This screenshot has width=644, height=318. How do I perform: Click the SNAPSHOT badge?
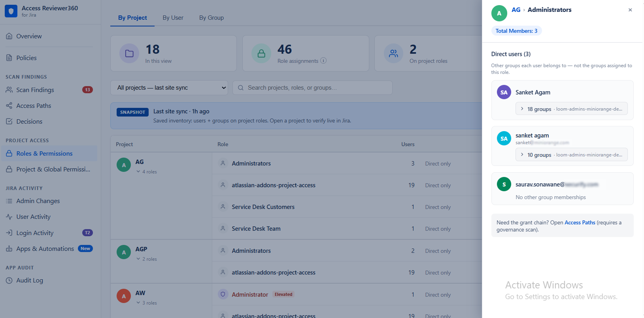tap(132, 112)
